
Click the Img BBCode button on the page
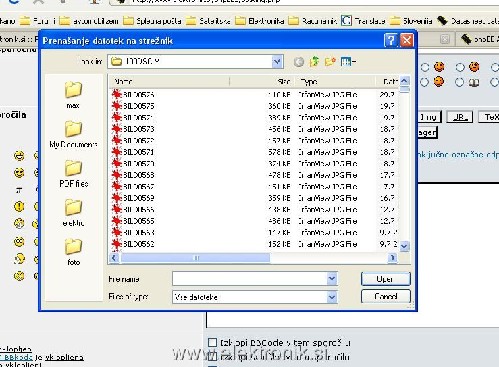click(429, 117)
